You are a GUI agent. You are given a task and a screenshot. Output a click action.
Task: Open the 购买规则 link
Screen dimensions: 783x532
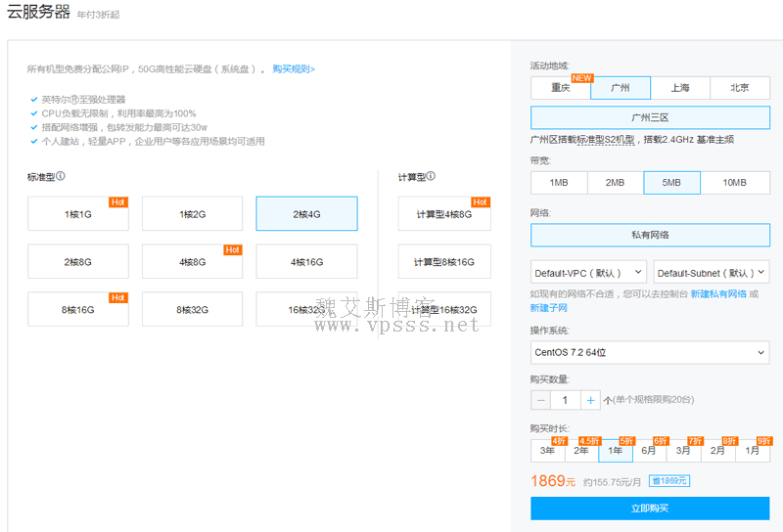(x=293, y=69)
